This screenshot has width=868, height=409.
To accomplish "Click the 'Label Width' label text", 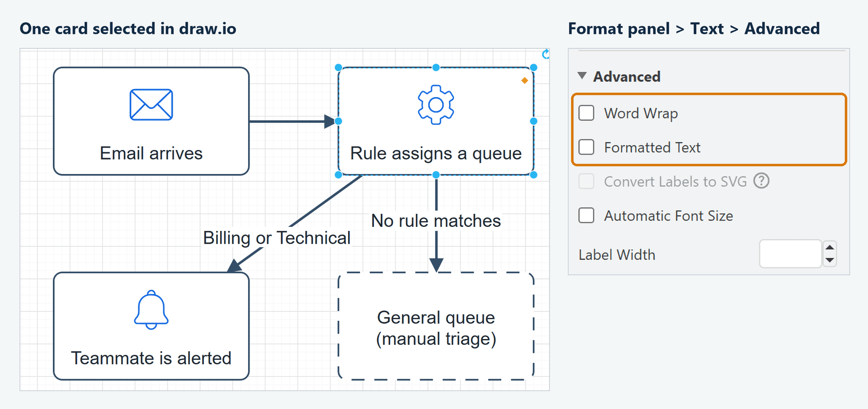I will point(617,255).
